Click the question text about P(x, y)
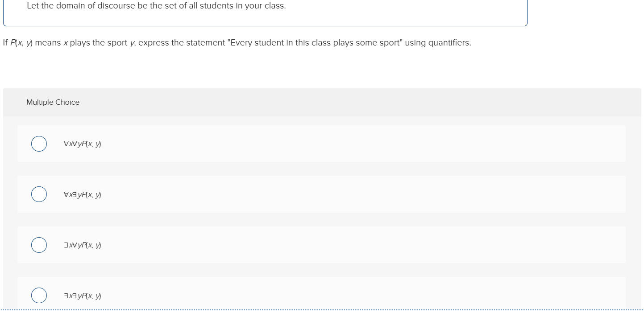 point(237,42)
